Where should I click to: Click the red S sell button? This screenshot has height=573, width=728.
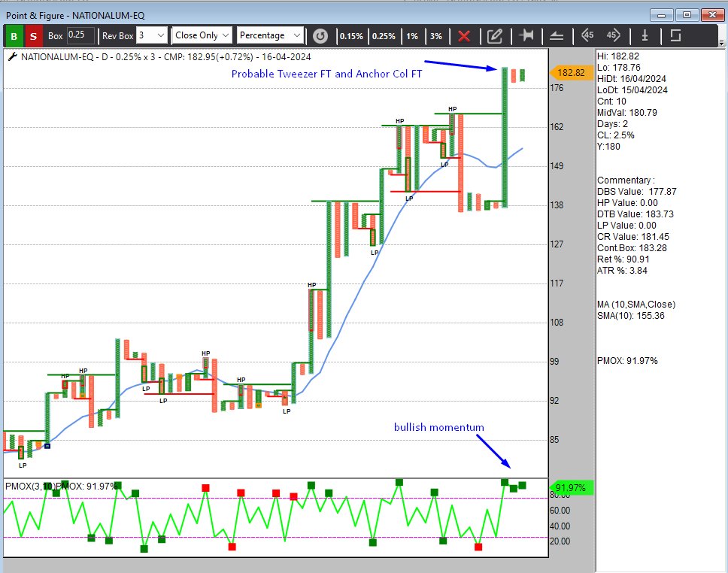(33, 36)
